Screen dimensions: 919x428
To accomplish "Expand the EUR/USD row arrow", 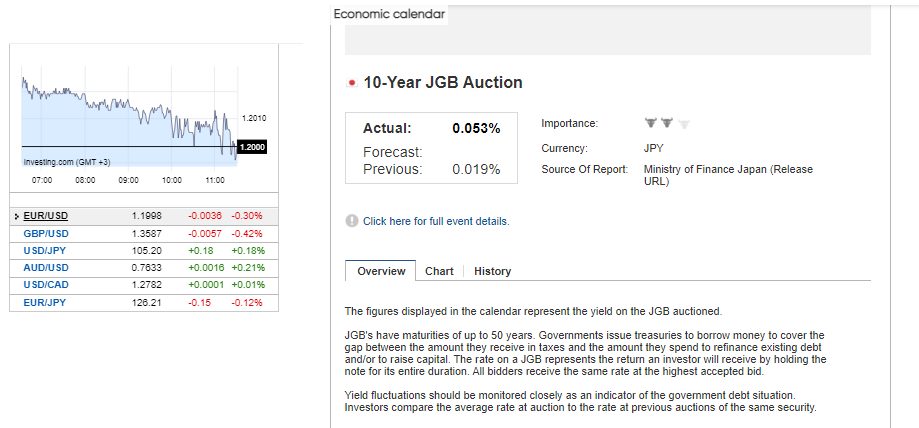I will pyautogui.click(x=17, y=216).
